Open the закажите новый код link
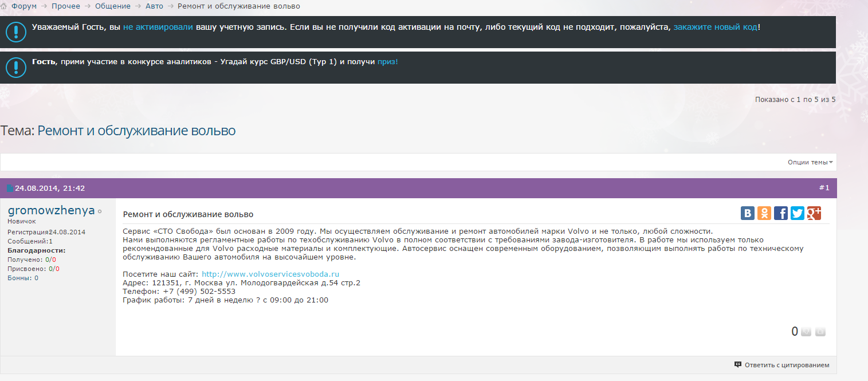This screenshot has width=868, height=381. [x=715, y=27]
